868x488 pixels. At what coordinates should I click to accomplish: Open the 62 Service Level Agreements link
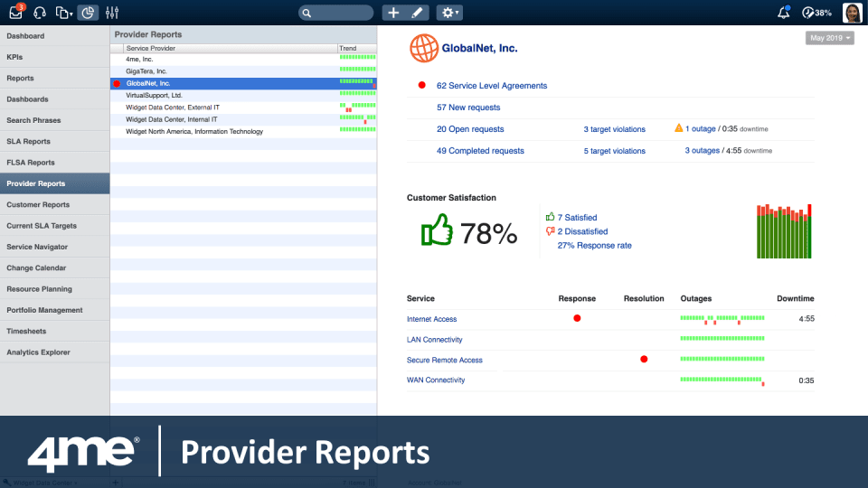[x=491, y=86]
